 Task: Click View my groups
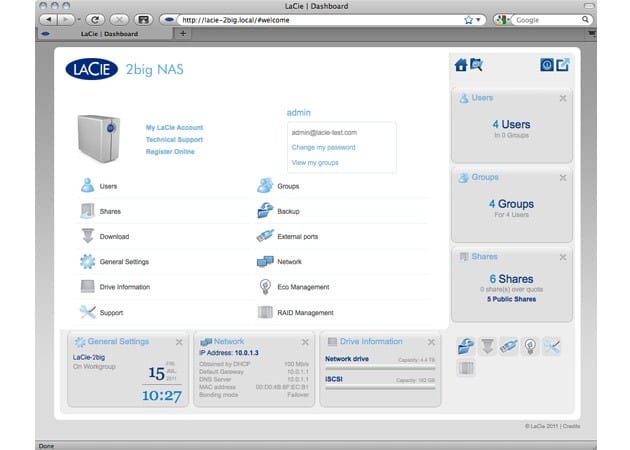coord(315,163)
